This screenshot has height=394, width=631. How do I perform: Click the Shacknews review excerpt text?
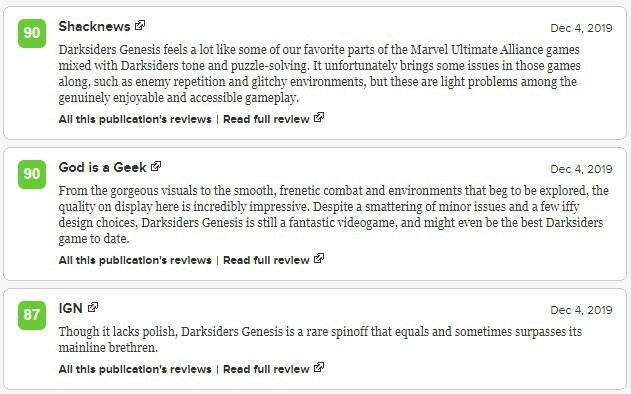(x=320, y=74)
